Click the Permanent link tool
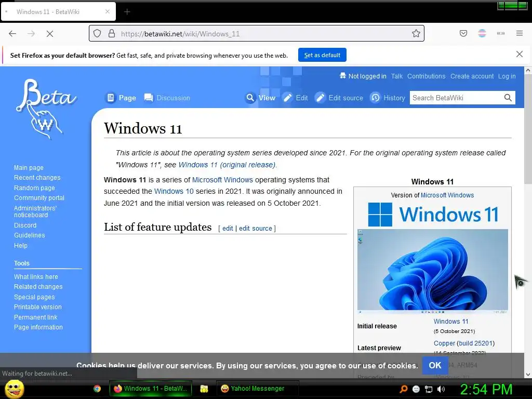Image resolution: width=532 pixels, height=399 pixels. tap(36, 317)
